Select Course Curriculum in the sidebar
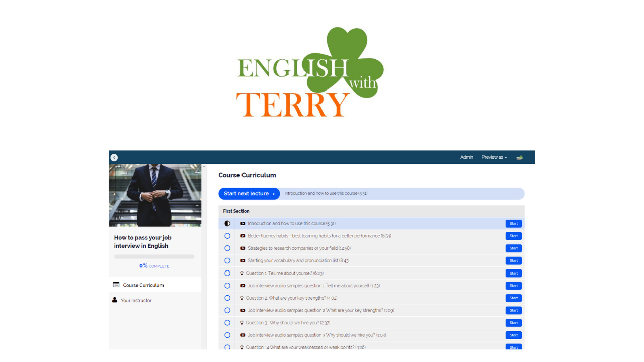Image resolution: width=644 pixels, height=362 pixels. 155,285
